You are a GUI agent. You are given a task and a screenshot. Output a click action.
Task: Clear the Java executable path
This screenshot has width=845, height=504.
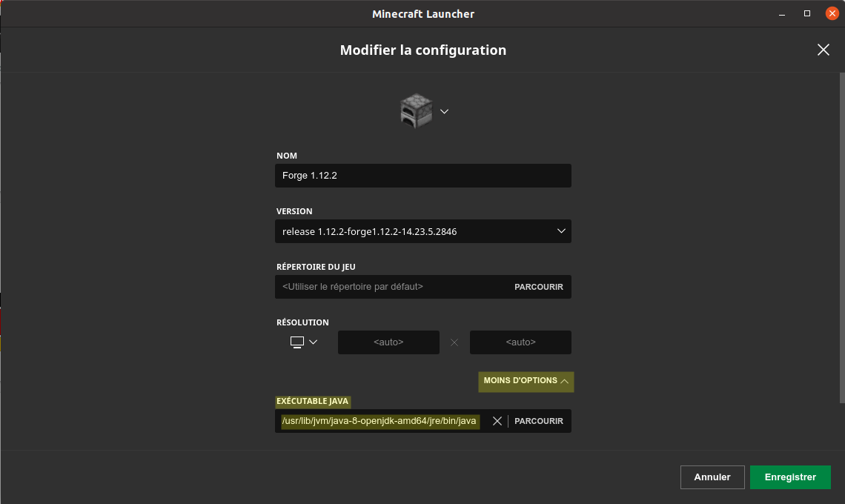click(497, 421)
